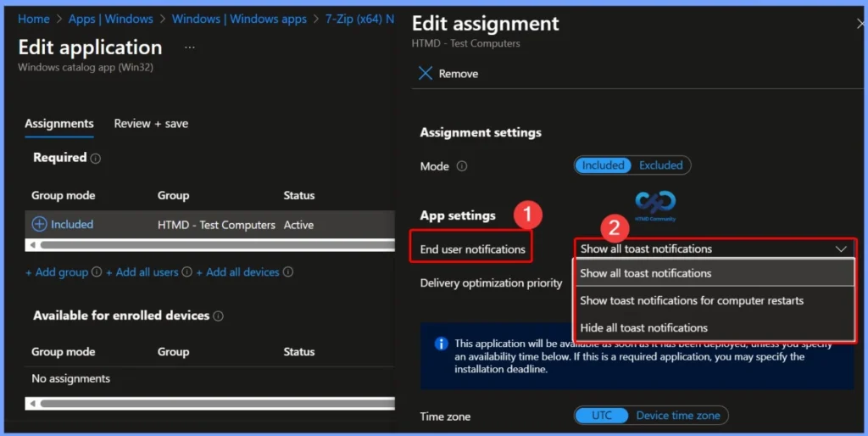Image resolution: width=868 pixels, height=436 pixels.
Task: Click the Active status cell
Action: pos(299,225)
